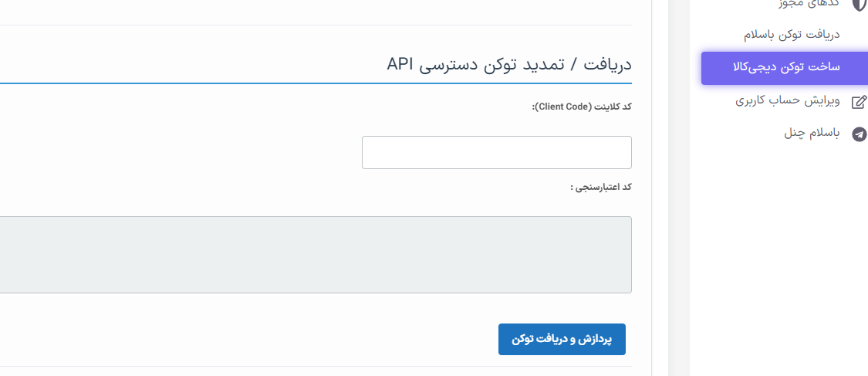Click empty sidebar area below باسلام چنل
This screenshot has height=376, width=868.
(778, 255)
